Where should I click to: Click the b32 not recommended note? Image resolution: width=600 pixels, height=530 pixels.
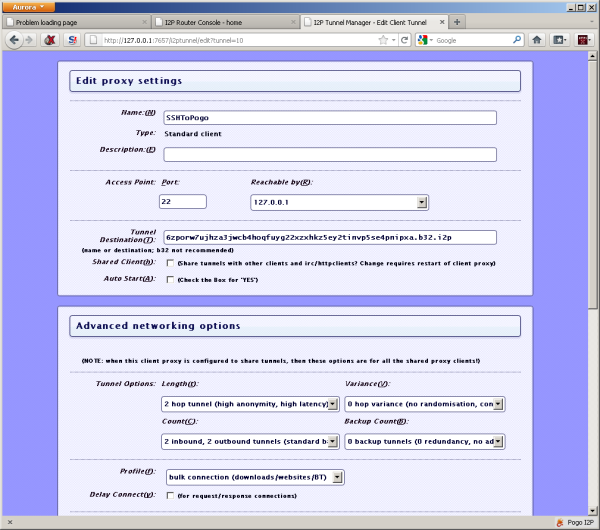(158, 250)
